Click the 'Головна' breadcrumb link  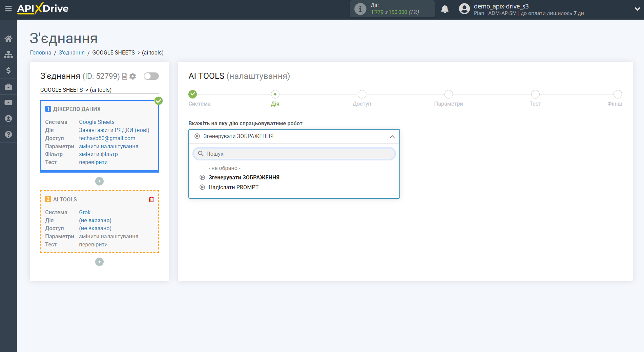click(x=40, y=52)
